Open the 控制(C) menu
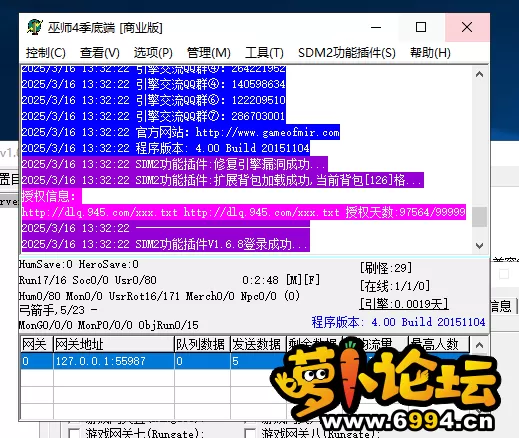519x438 pixels. tap(46, 53)
